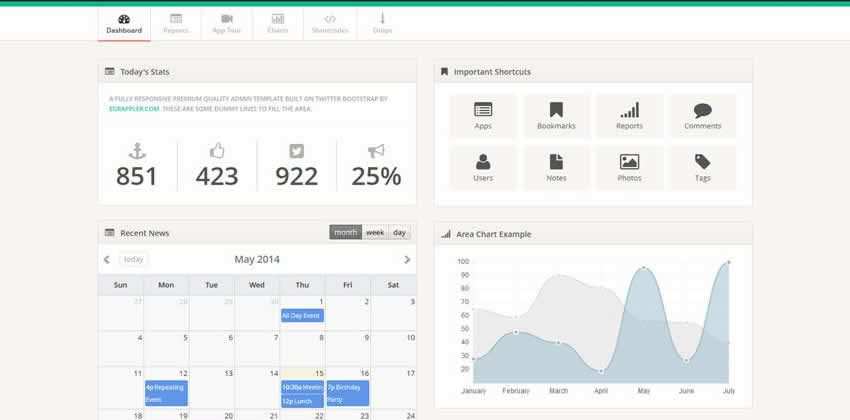850x420 pixels.
Task: Open the Apps shortcut tile
Action: pyautogui.click(x=483, y=116)
